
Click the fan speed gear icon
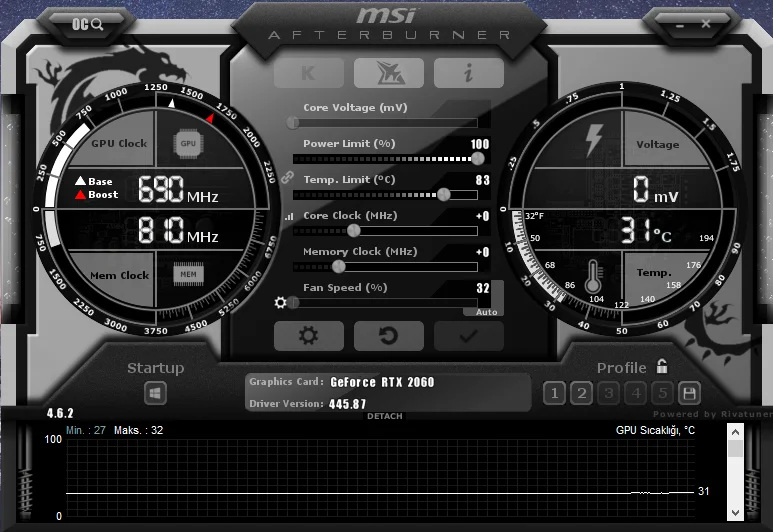coord(281,302)
